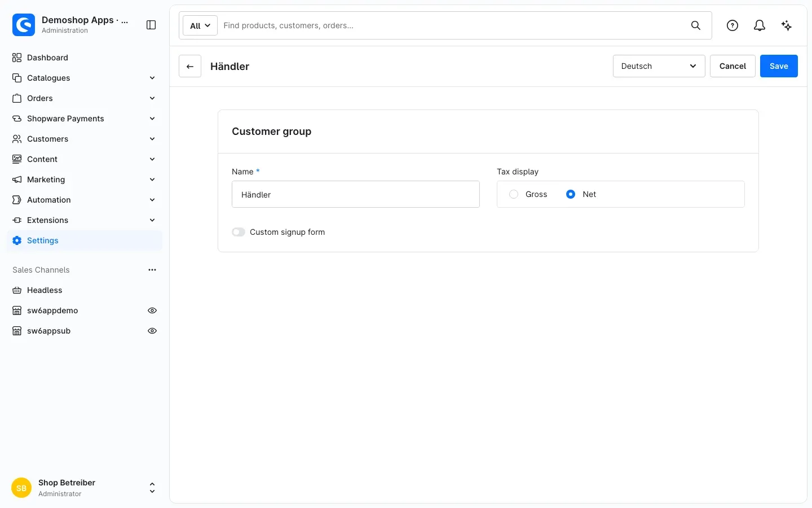Image resolution: width=812 pixels, height=508 pixels.
Task: Click the Marketing megaphone icon
Action: click(x=17, y=179)
